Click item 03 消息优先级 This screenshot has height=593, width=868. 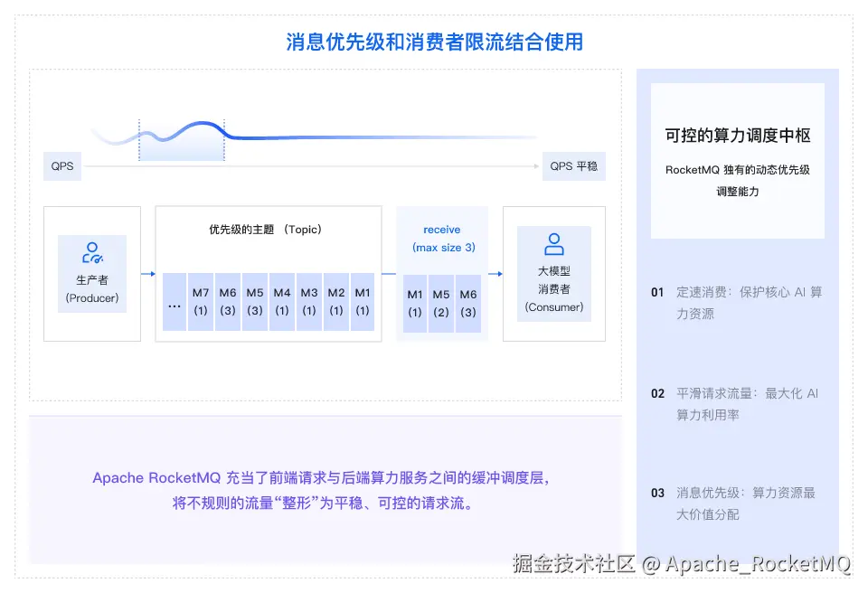click(733, 504)
